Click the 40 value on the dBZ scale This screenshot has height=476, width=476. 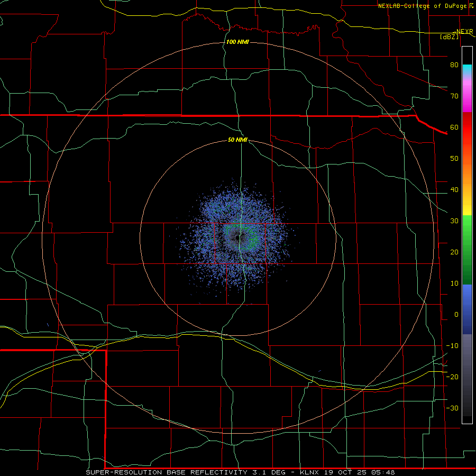454,190
